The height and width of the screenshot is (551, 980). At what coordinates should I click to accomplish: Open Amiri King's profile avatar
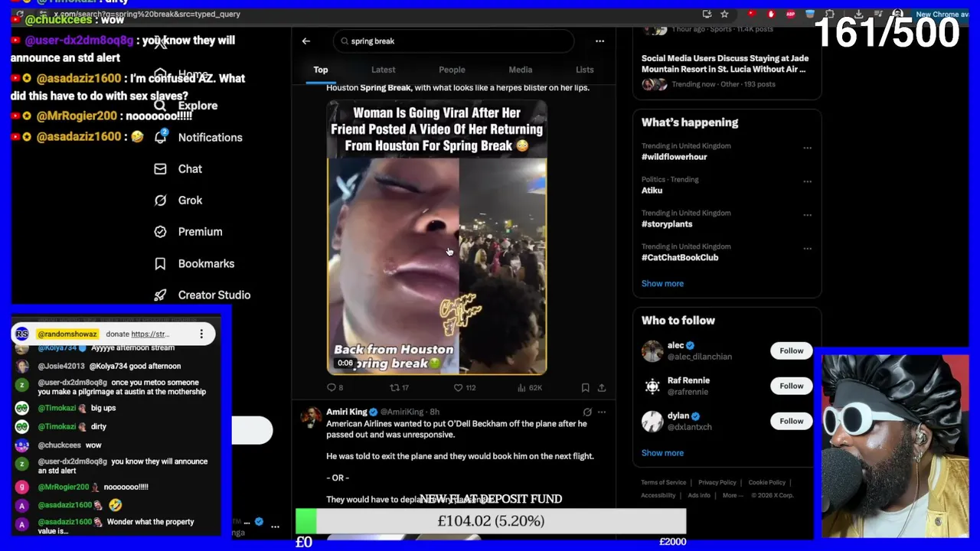click(311, 417)
